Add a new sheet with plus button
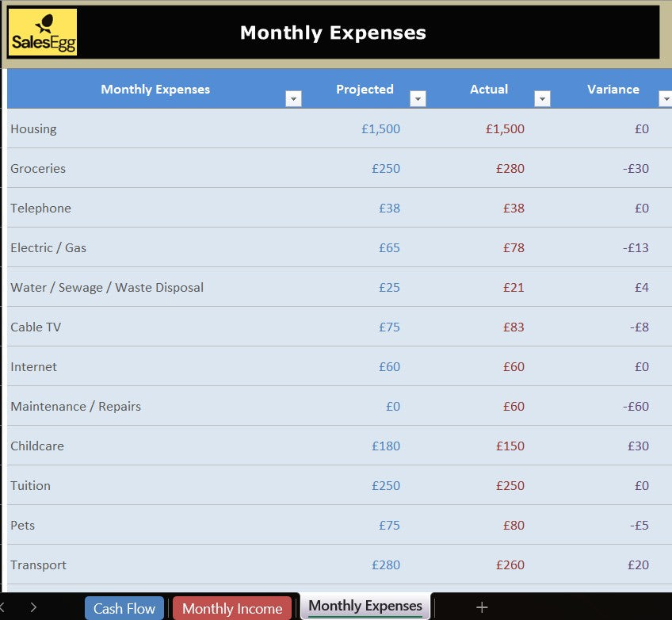This screenshot has width=672, height=620. (x=482, y=607)
